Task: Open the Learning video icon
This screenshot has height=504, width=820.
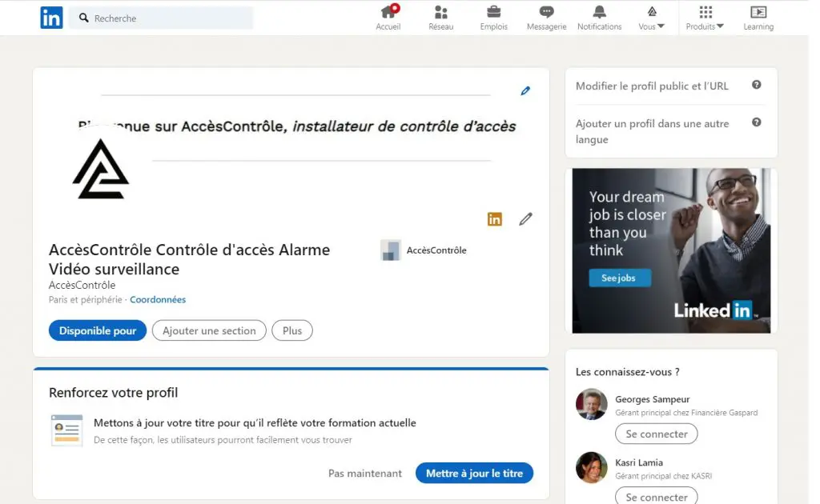Action: click(758, 13)
